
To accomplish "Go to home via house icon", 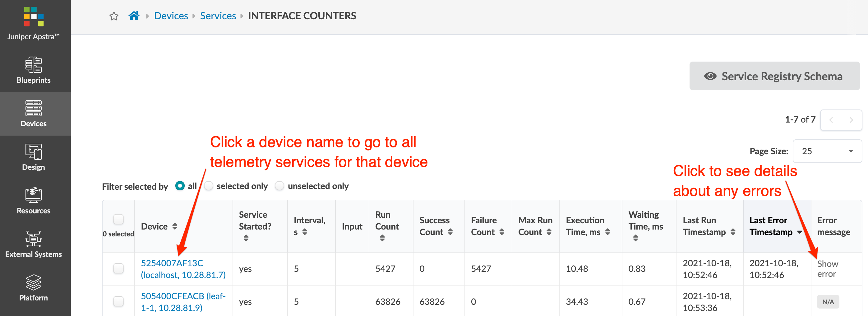I will point(134,16).
